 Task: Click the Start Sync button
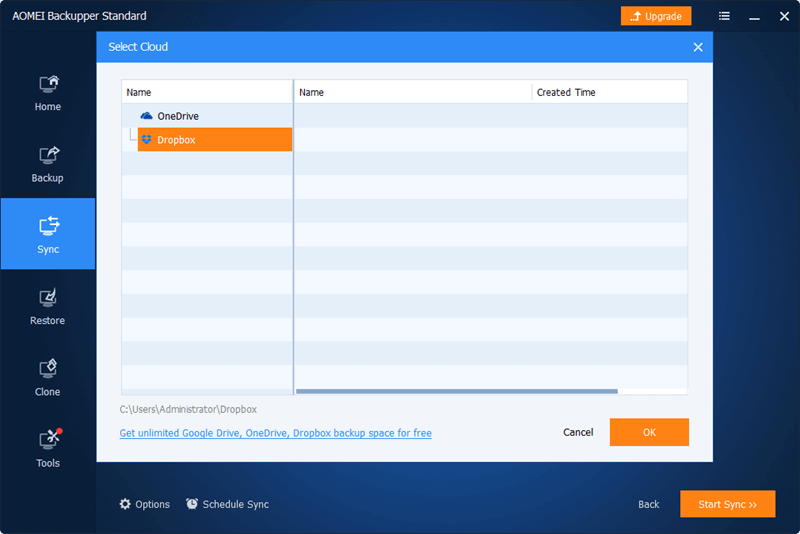pos(728,504)
